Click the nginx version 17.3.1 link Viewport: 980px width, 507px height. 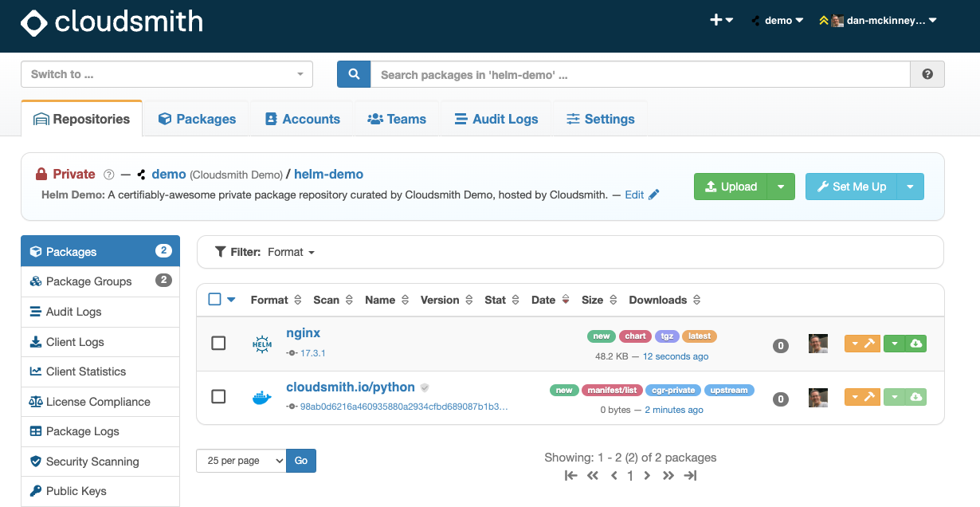tap(312, 353)
